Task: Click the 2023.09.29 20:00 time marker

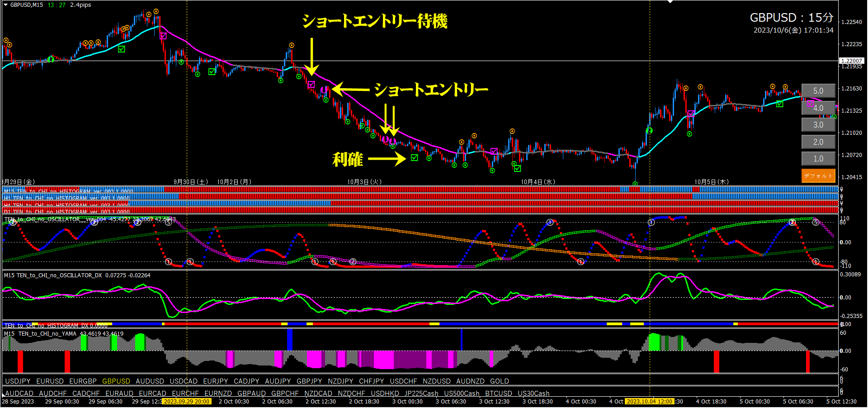Action: pos(187,402)
